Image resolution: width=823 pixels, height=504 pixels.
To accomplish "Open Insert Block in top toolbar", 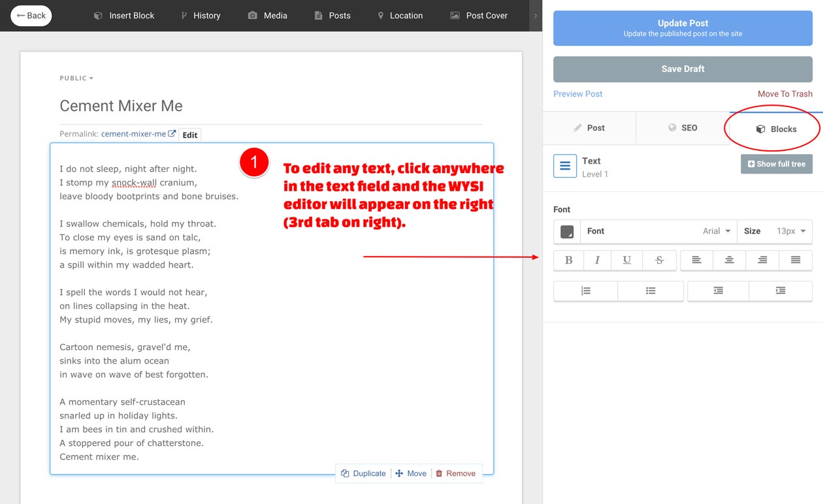I will click(x=124, y=16).
